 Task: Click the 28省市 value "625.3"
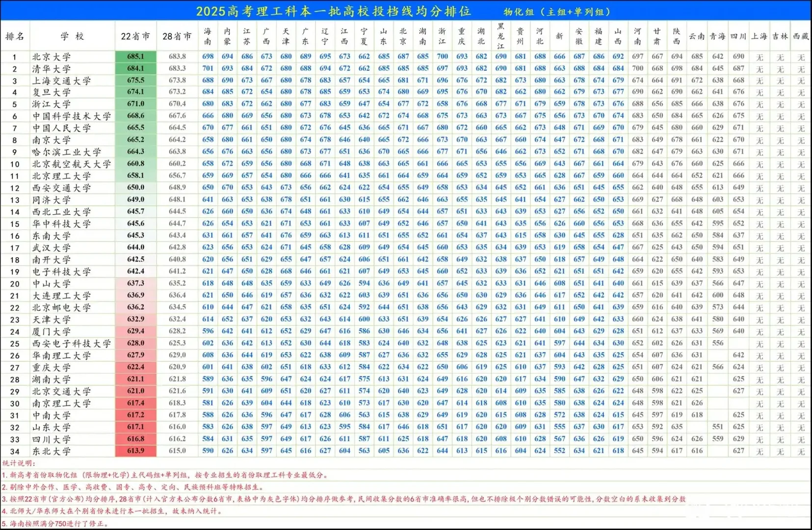pos(177,343)
